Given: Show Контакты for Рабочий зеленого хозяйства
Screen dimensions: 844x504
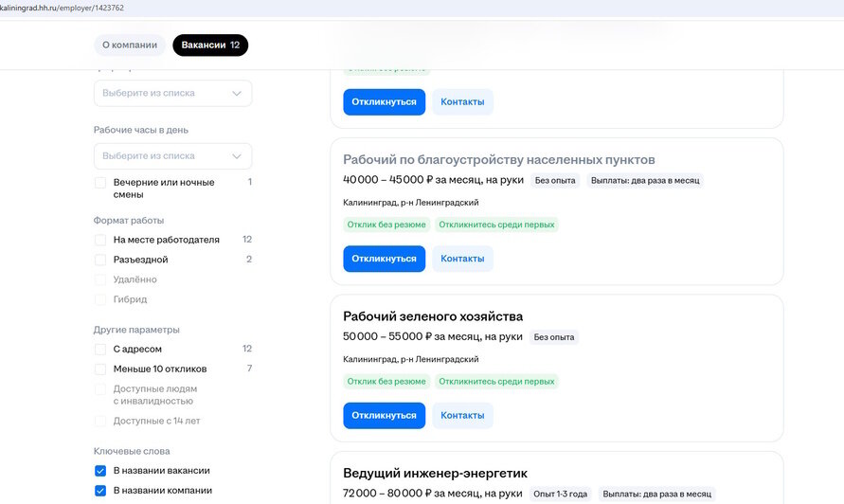Looking at the screenshot, I should tap(462, 415).
